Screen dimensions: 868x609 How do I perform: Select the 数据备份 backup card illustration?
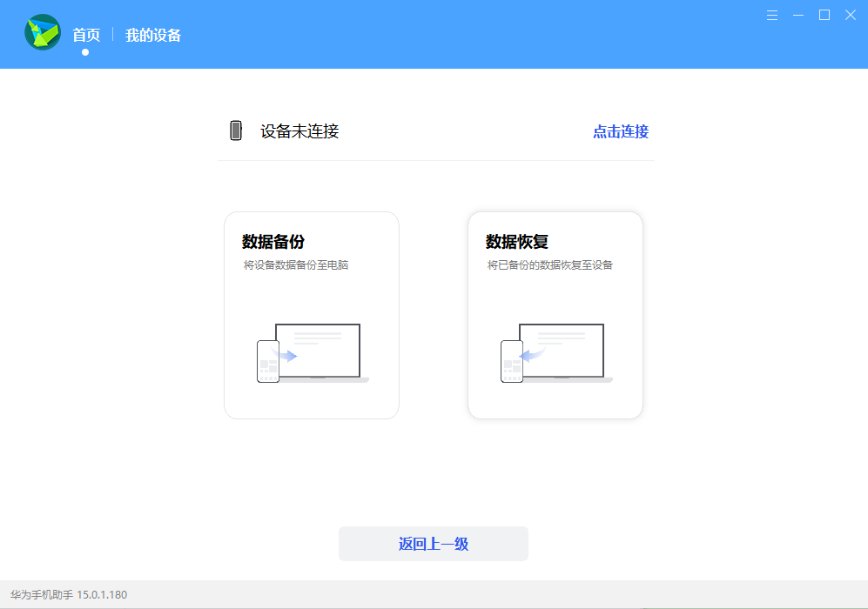pos(311,315)
